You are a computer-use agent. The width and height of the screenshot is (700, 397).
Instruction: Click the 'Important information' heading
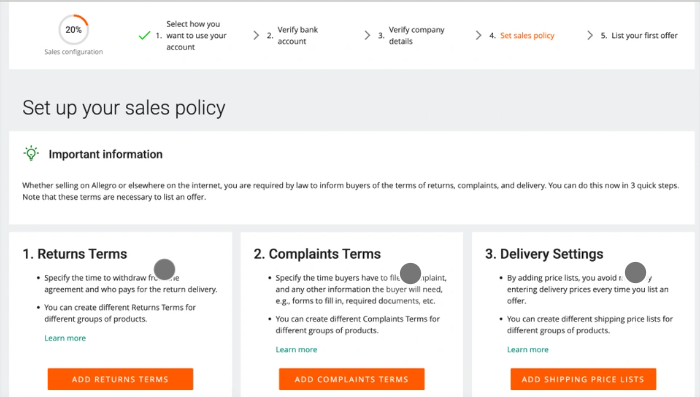click(x=106, y=154)
